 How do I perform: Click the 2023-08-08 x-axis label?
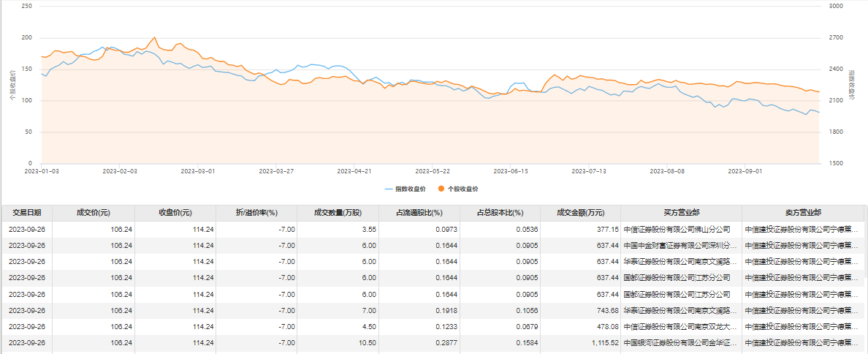(666, 171)
